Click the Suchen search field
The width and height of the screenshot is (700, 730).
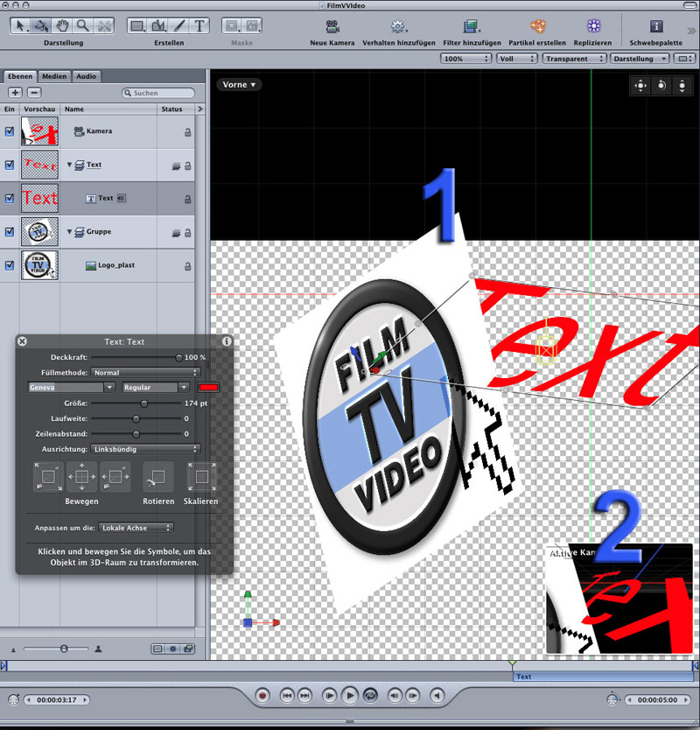(x=160, y=93)
